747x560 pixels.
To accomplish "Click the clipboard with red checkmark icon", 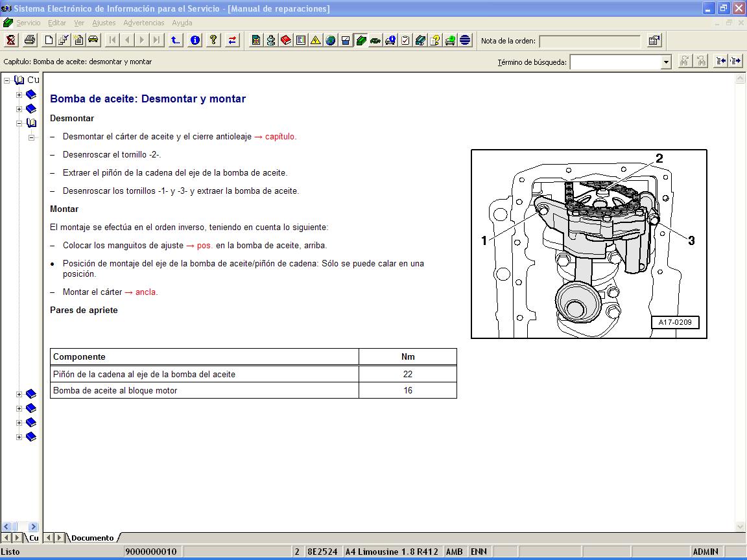I will click(405, 40).
